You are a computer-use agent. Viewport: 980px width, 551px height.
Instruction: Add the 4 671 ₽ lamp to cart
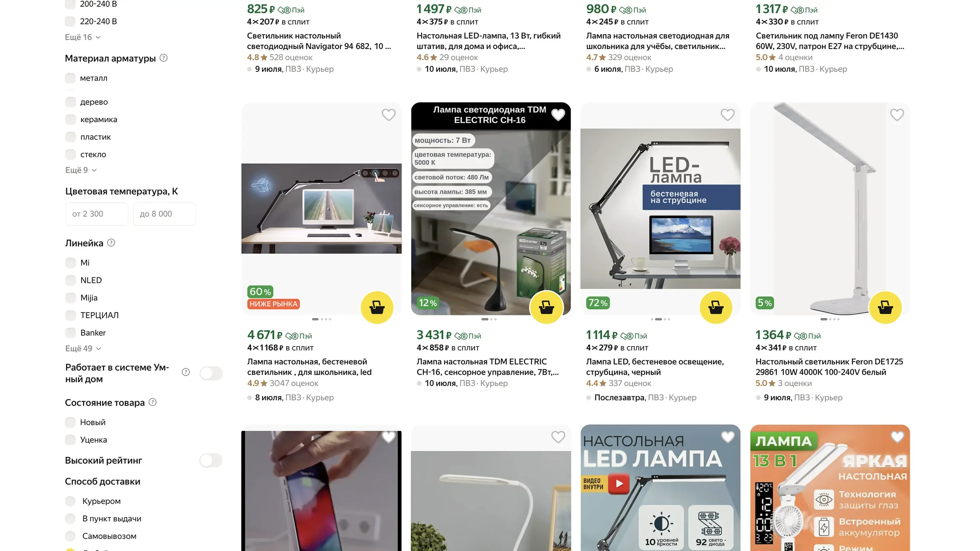pos(377,307)
